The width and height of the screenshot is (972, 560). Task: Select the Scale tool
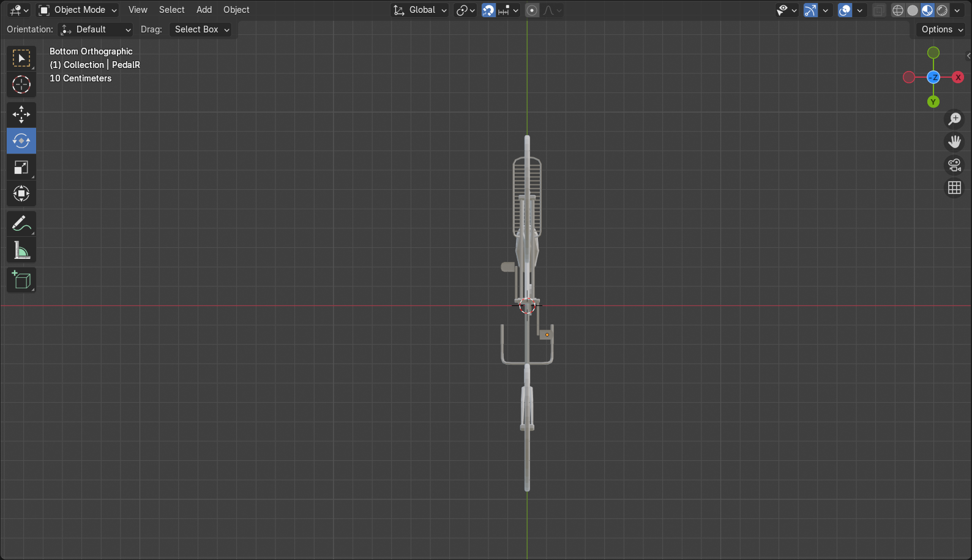point(21,167)
